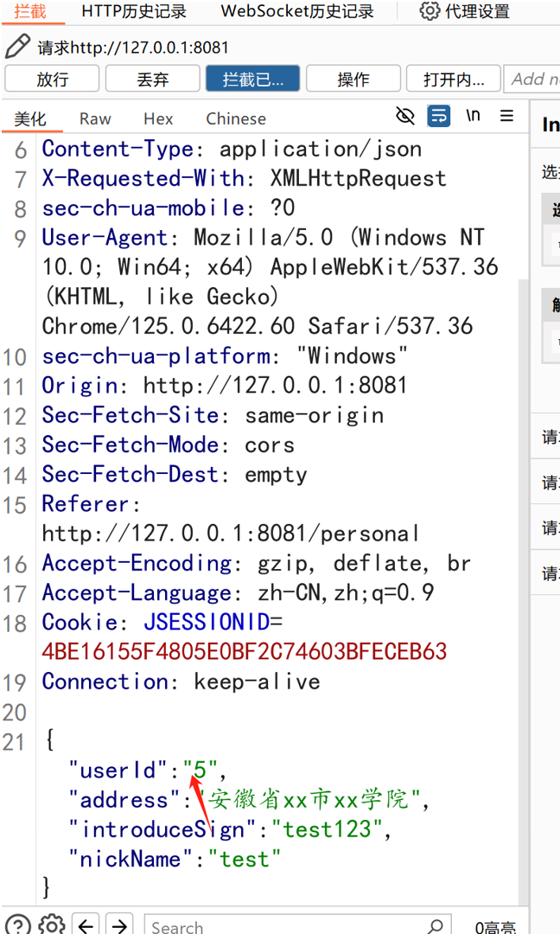
Task: Switch to HTTP历史记录 tab
Action: pyautogui.click(x=133, y=11)
